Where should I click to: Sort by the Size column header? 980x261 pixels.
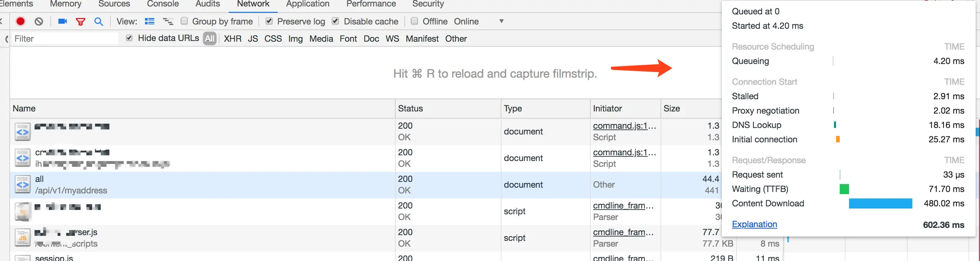coord(691,109)
